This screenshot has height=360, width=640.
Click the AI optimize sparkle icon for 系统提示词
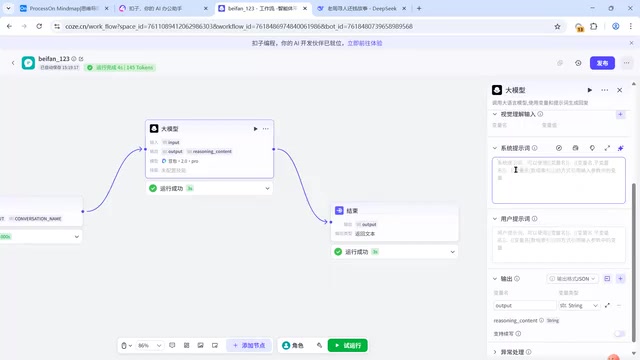[x=620, y=148]
